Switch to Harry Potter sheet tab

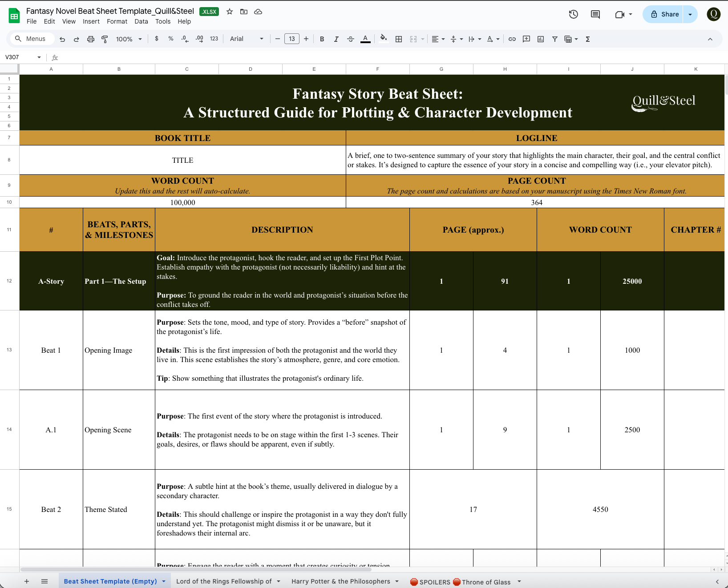(340, 581)
